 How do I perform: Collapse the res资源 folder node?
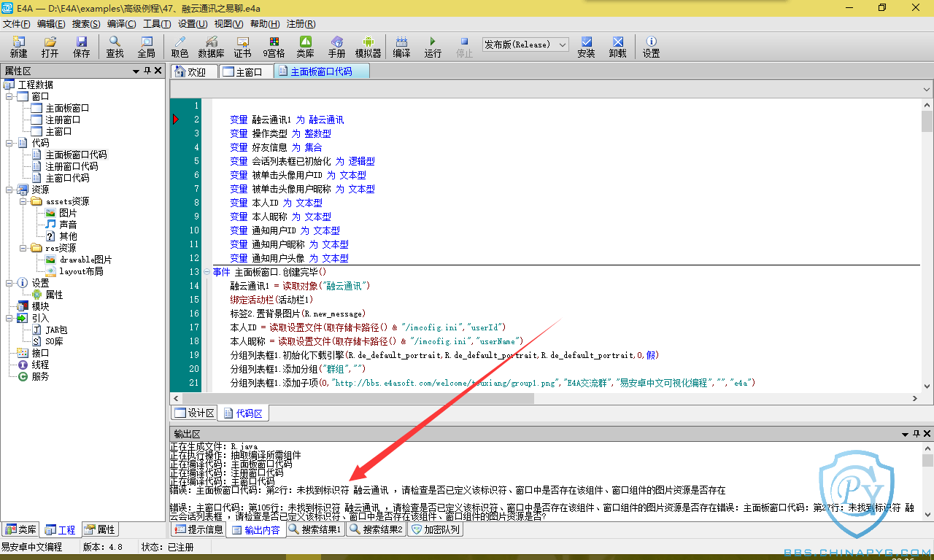(x=23, y=249)
